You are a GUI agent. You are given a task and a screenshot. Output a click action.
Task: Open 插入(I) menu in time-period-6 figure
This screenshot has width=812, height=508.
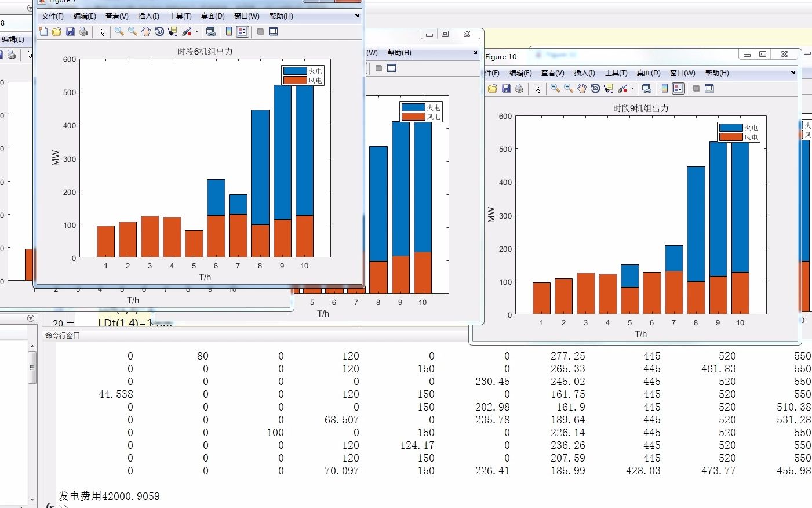coord(149,16)
